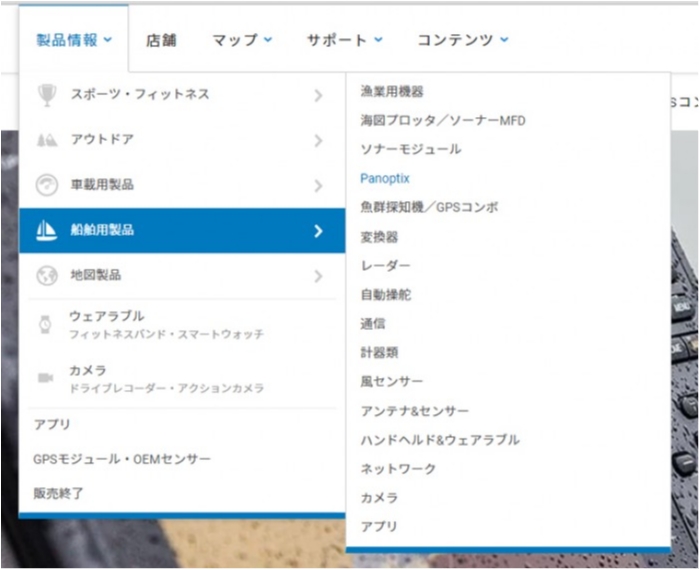Click the 販売終了 link
Image resolution: width=700 pixels, height=570 pixels.
tap(59, 492)
